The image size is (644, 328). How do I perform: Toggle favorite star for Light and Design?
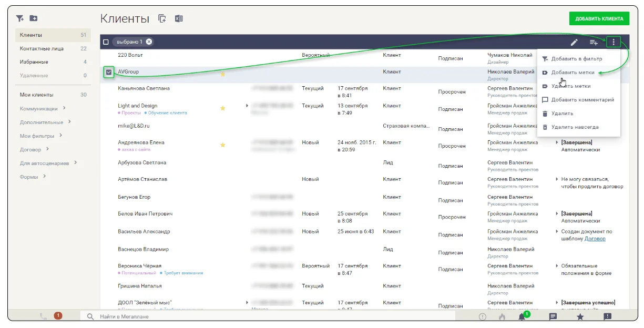[223, 108]
